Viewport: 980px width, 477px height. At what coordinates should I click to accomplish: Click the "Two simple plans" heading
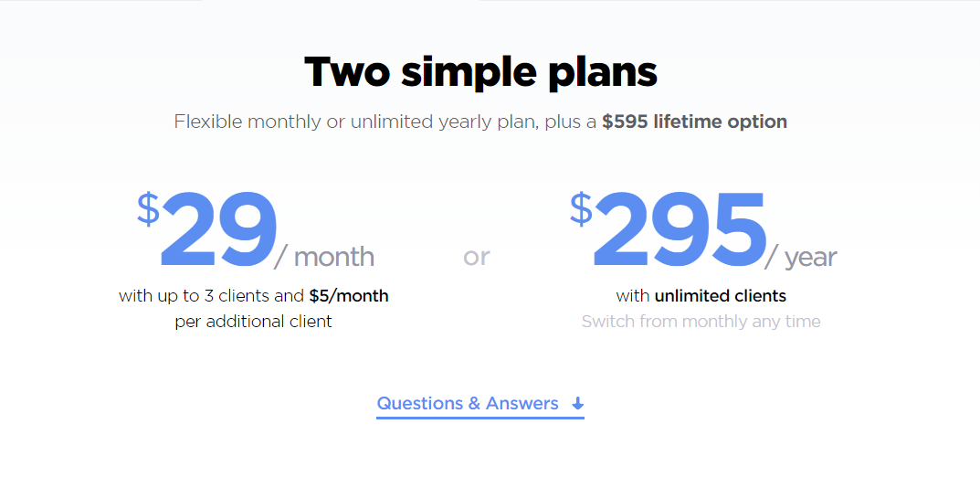click(x=480, y=71)
